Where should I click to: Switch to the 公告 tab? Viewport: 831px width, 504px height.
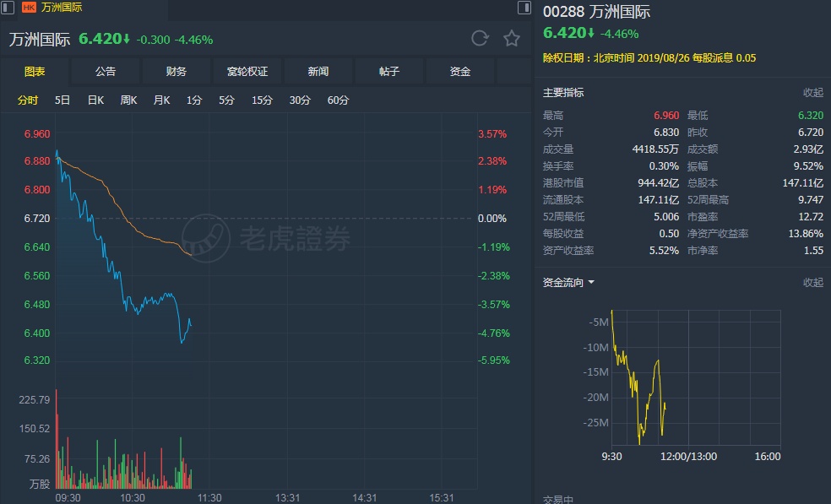click(106, 72)
